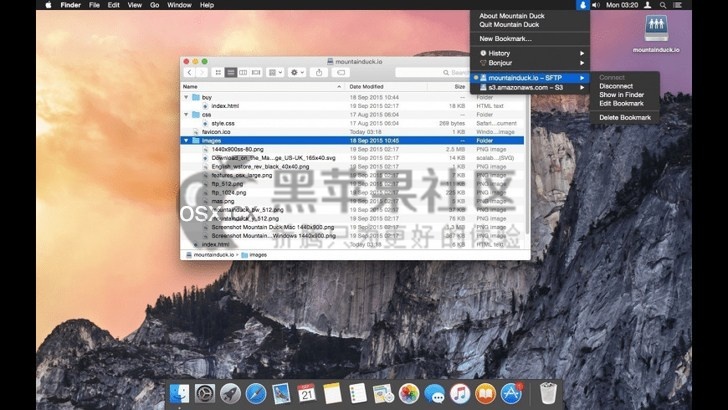728x410 pixels.
Task: Click the user account menu bar icon
Action: (x=648, y=5)
